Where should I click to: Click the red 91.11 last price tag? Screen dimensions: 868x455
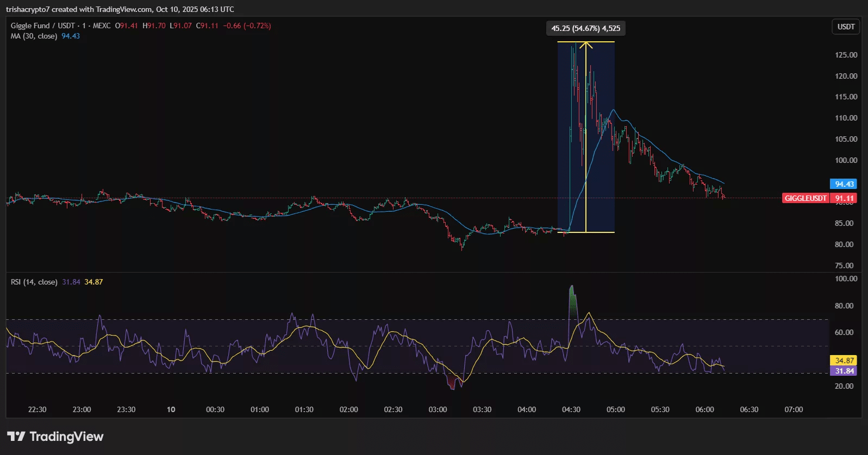point(844,198)
